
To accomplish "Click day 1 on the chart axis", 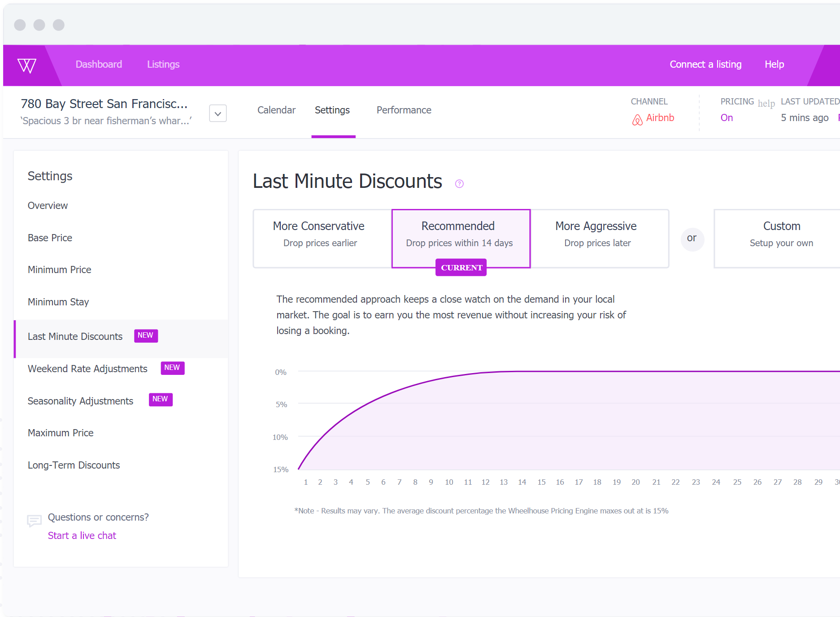I will (306, 482).
